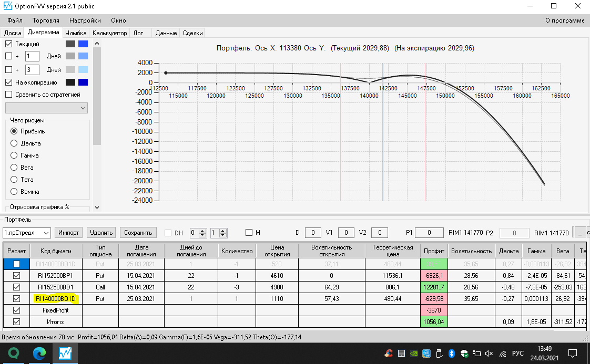Image resolution: width=590 pixels, height=364 pixels.
Task: Open the О программе menu
Action: (565, 20)
